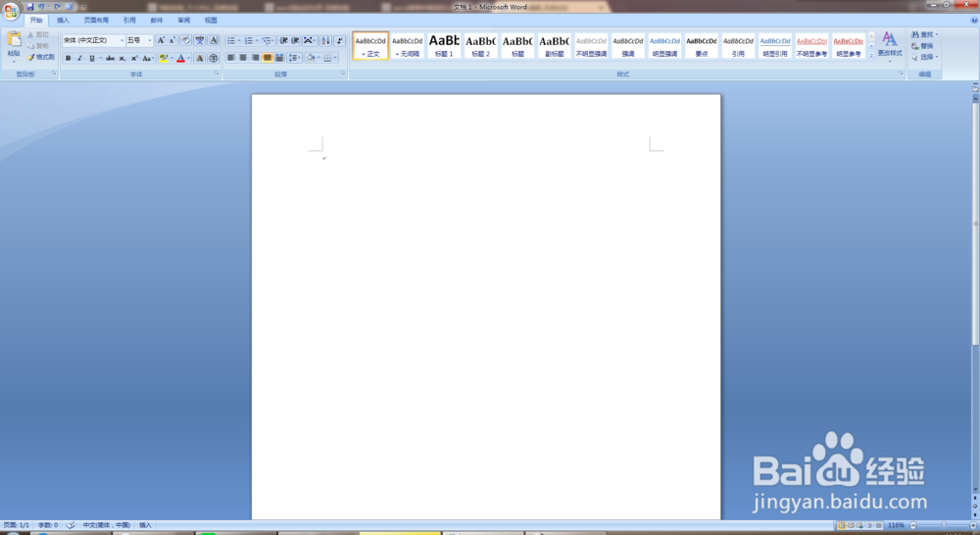Screen dimensions: 980x535
Task: Click the shrink font A icon
Action: point(171,40)
